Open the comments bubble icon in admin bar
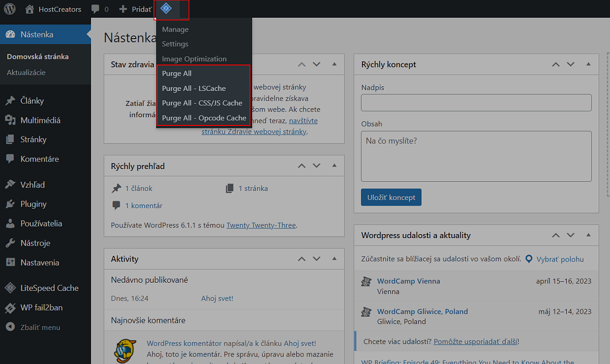 coord(95,9)
